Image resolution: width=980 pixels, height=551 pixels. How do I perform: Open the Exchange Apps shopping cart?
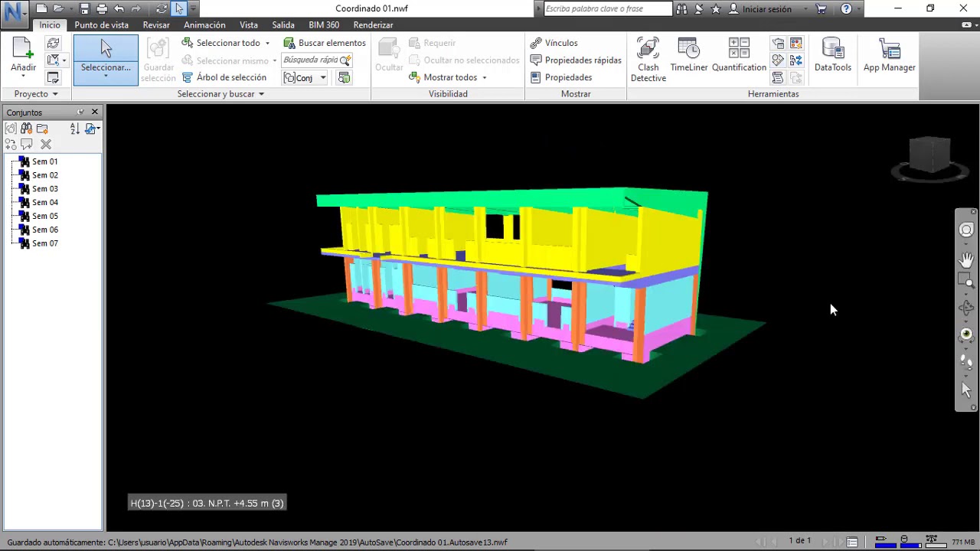[x=822, y=9]
